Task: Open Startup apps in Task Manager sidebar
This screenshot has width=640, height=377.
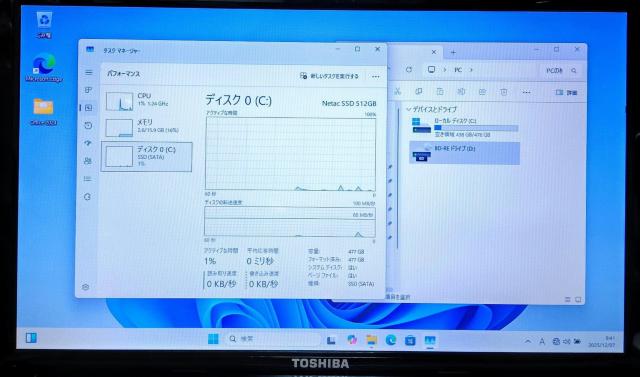Action: pyautogui.click(x=88, y=143)
